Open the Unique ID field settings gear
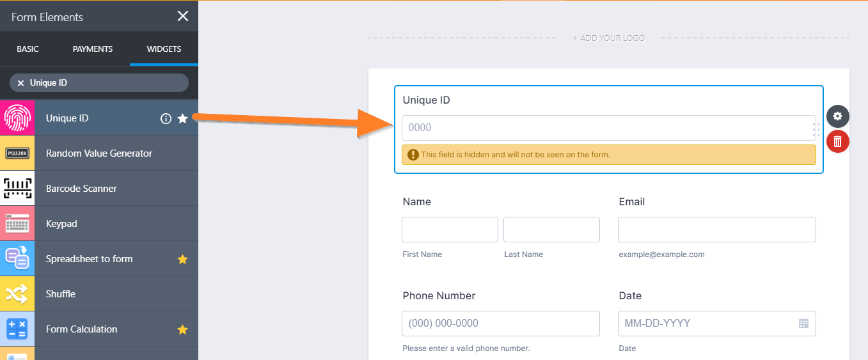Viewport: 868px width, 360px height. [x=837, y=116]
